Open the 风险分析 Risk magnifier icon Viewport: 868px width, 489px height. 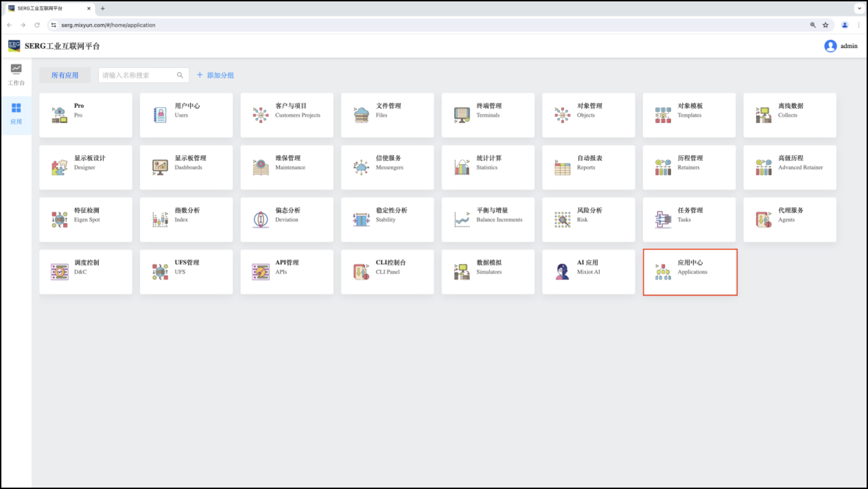[562, 220]
